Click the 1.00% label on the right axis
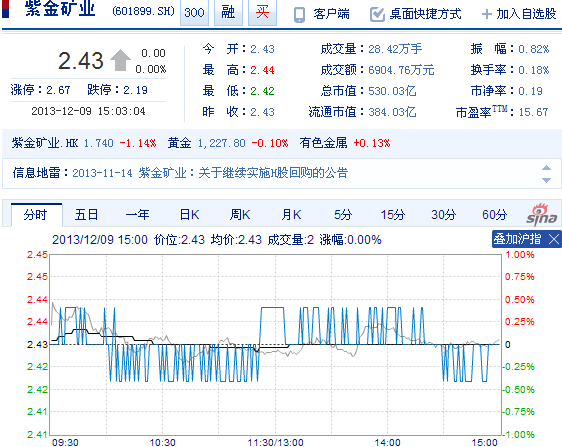562x447 pixels. pos(520,255)
